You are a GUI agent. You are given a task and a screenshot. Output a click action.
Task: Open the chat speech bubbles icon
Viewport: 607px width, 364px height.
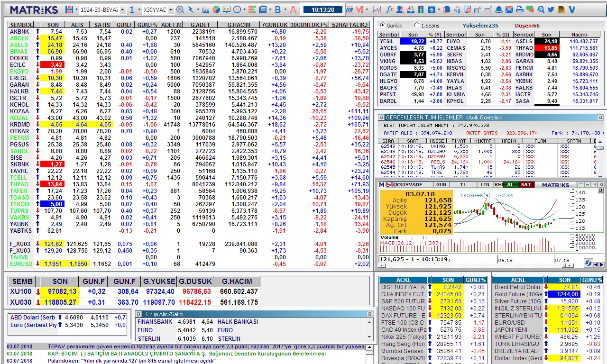pos(530,9)
